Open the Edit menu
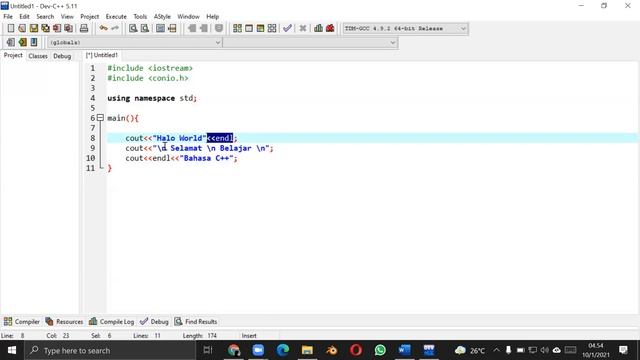 click(x=24, y=17)
